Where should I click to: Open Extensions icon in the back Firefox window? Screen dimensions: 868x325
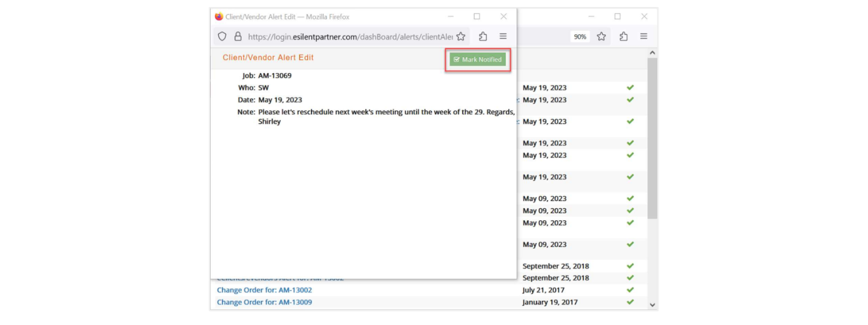pos(624,37)
